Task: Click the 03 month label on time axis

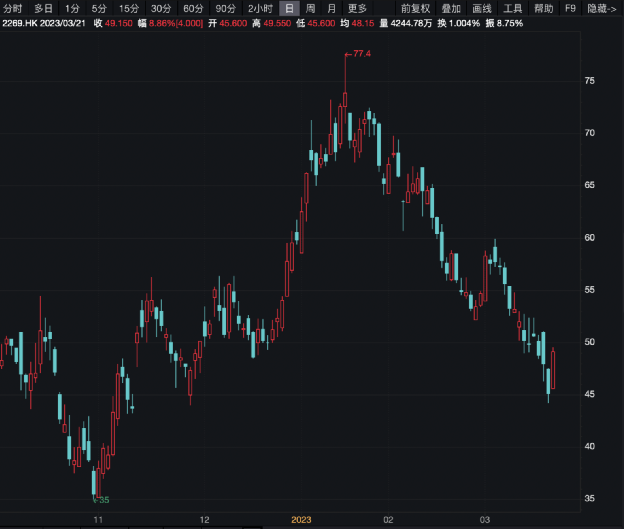Action: click(484, 520)
